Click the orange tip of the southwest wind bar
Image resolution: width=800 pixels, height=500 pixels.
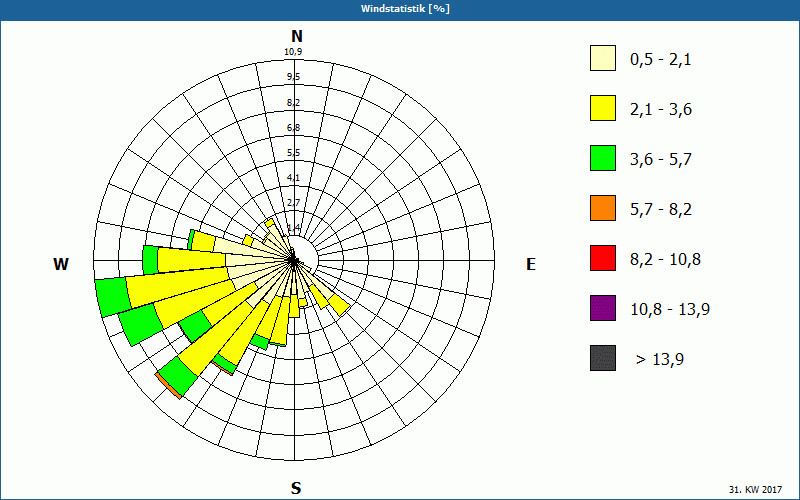[168, 386]
